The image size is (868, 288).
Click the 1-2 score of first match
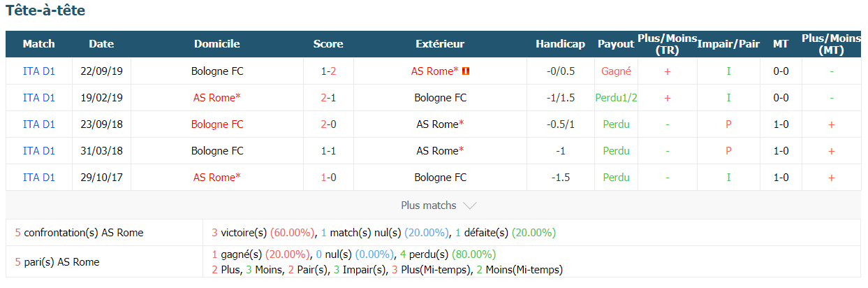[x=328, y=71]
